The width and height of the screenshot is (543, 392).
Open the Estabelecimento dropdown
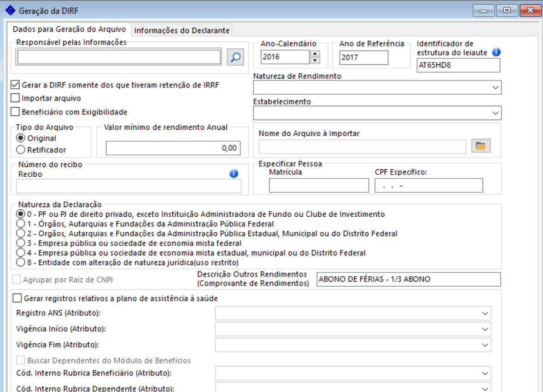tap(495, 113)
